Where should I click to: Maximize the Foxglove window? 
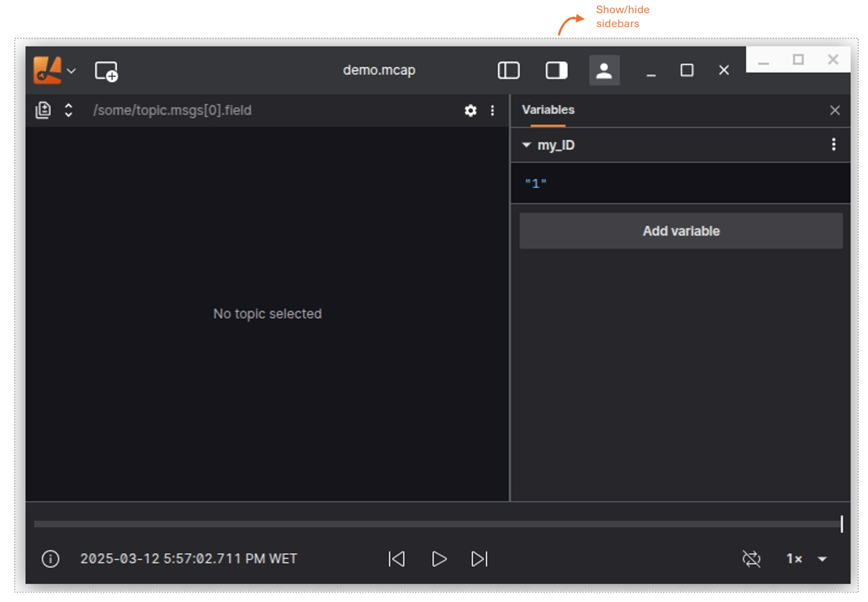coord(687,70)
